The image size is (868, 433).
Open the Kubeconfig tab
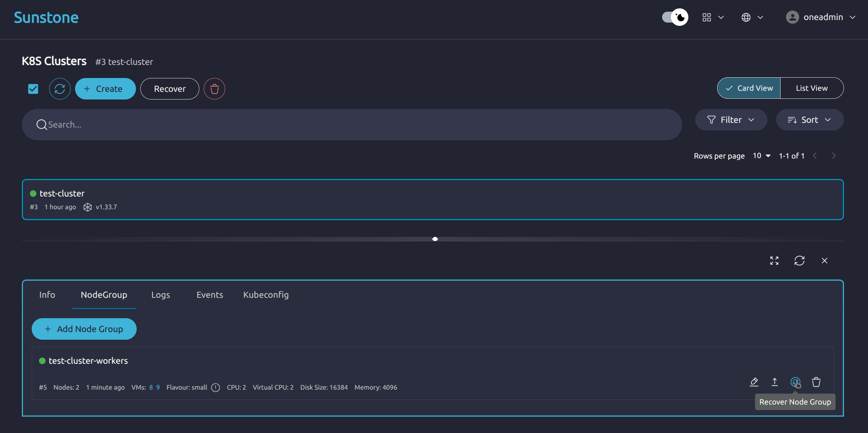pos(266,294)
